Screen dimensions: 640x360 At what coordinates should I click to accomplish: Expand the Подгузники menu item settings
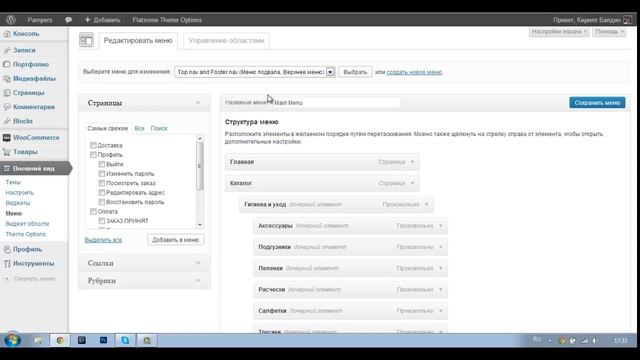(441, 247)
